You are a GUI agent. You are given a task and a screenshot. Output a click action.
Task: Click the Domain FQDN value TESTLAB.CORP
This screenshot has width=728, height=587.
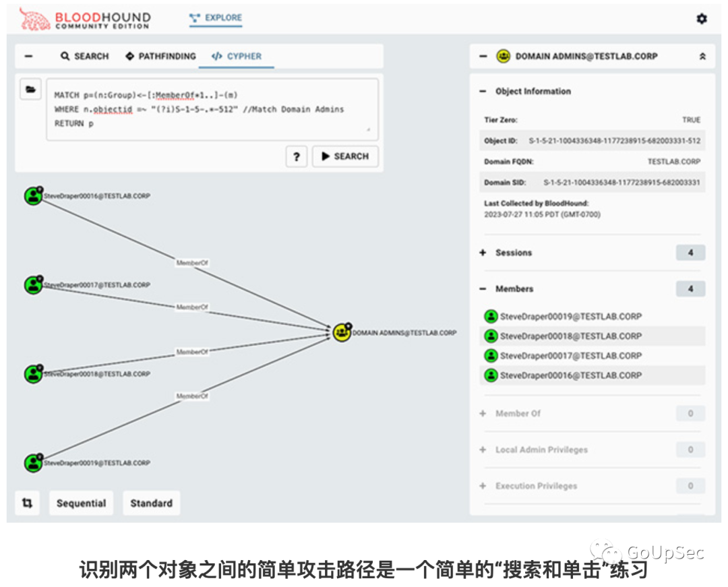674,162
